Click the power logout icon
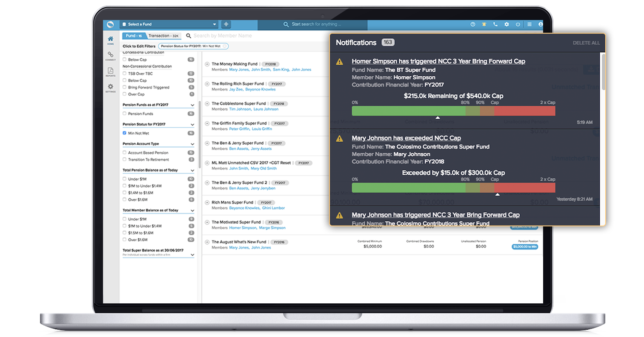Screen dimensions: 644x337 coord(518,24)
